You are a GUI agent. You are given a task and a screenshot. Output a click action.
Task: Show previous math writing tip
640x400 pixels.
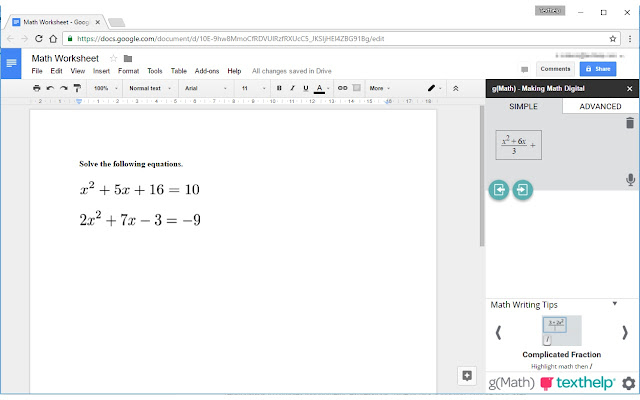click(x=498, y=333)
